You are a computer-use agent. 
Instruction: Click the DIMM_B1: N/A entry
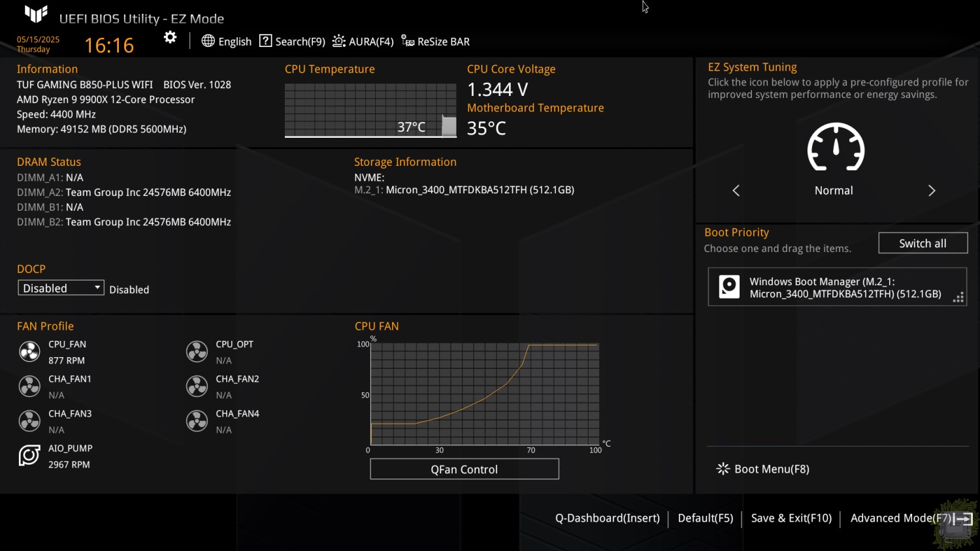pyautogui.click(x=50, y=207)
